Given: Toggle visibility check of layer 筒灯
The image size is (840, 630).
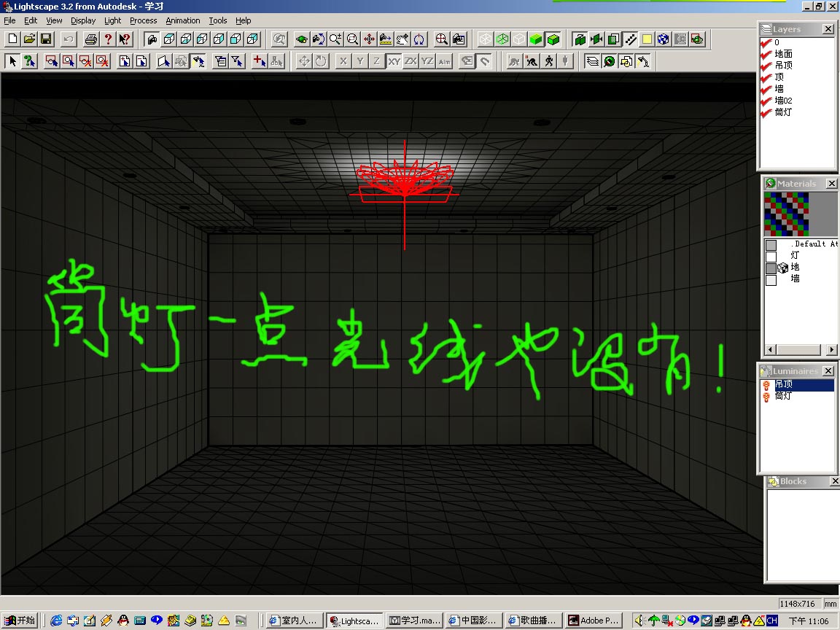Looking at the screenshot, I should (766, 112).
